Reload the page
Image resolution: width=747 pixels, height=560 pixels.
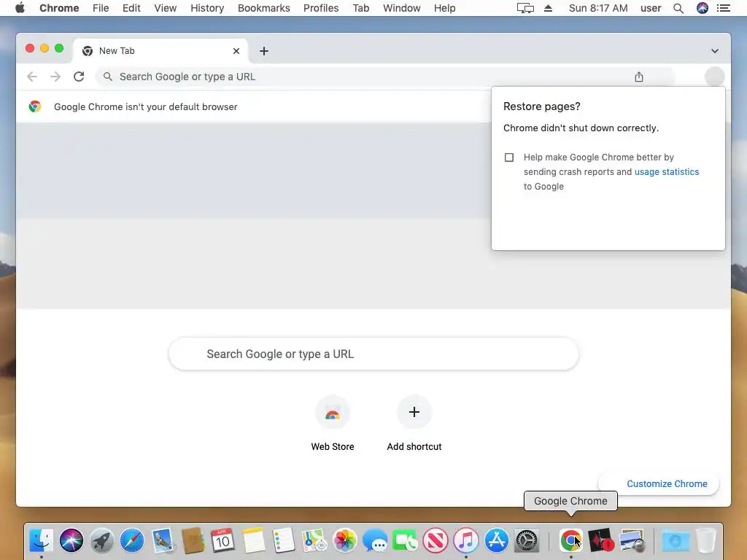coord(79,77)
